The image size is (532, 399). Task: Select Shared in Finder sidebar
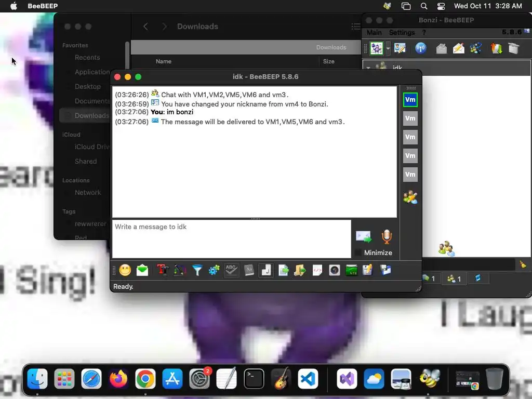click(86, 161)
